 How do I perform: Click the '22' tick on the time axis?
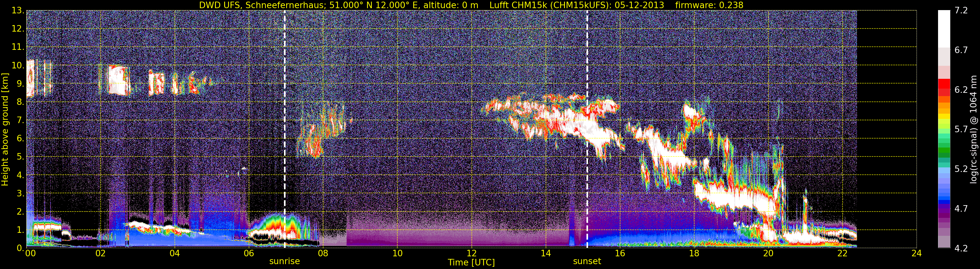(842, 253)
